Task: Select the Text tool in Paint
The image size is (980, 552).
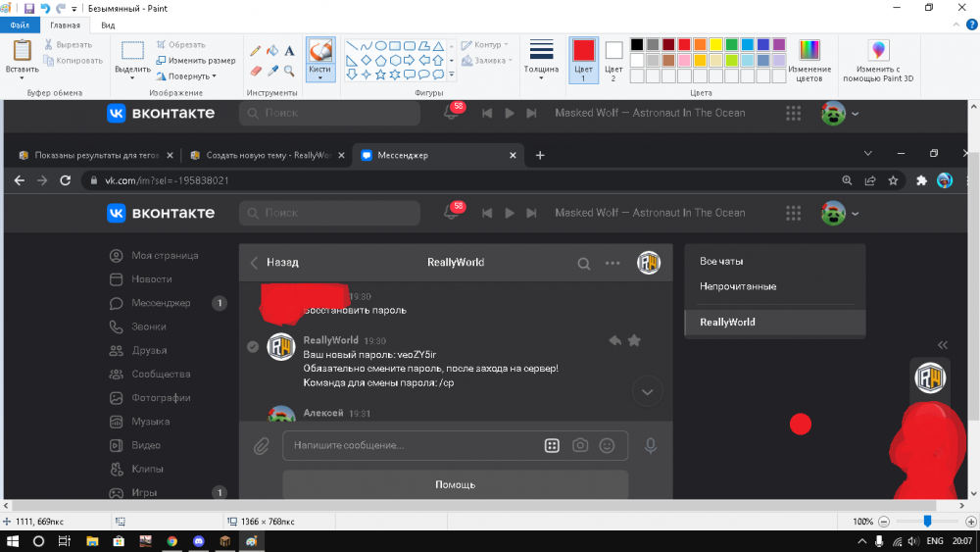Action: coord(289,51)
